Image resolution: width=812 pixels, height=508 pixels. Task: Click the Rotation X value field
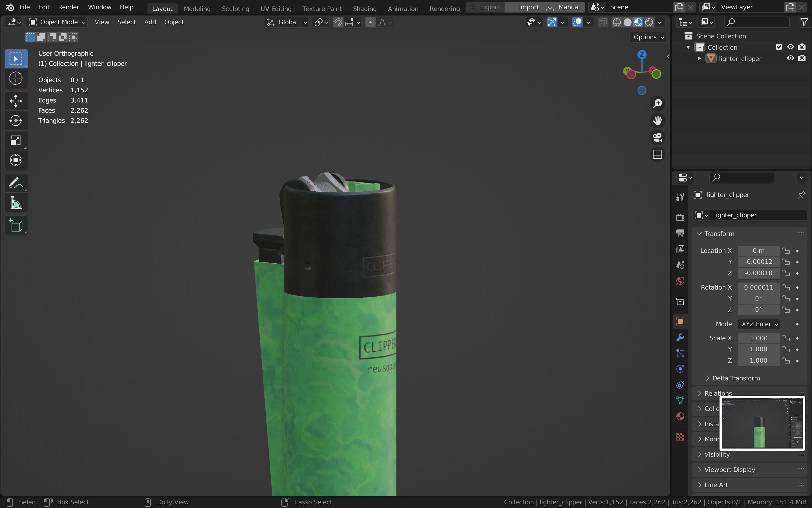pos(758,288)
